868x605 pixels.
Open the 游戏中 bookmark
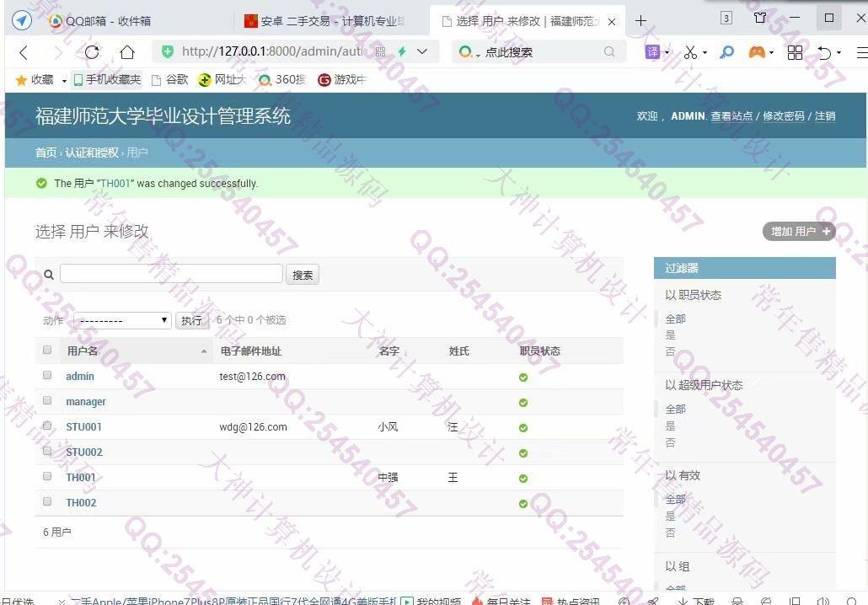pyautogui.click(x=342, y=80)
